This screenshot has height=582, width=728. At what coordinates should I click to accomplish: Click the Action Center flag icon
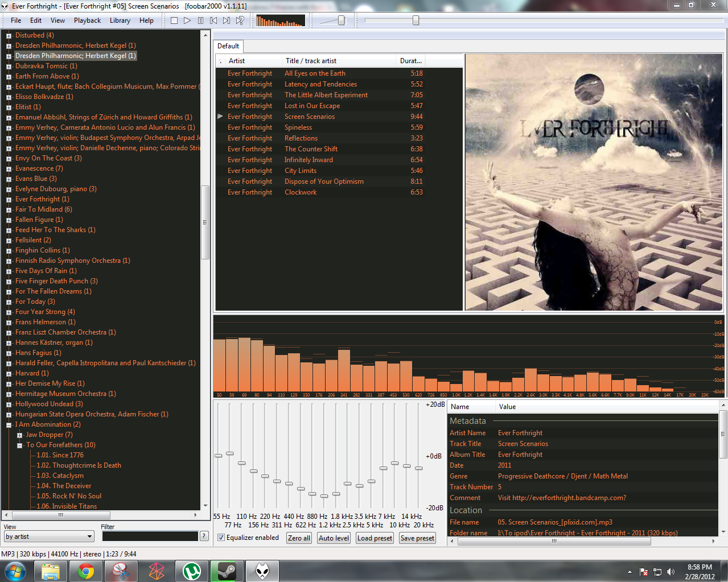644,572
